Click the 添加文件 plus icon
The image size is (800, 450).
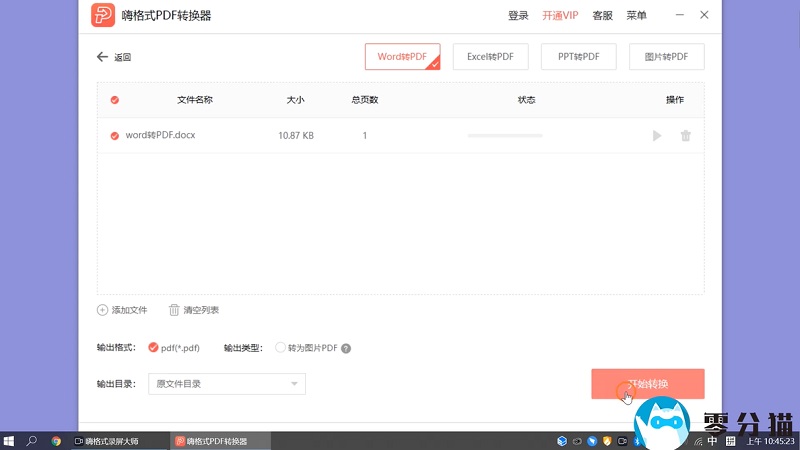click(102, 310)
